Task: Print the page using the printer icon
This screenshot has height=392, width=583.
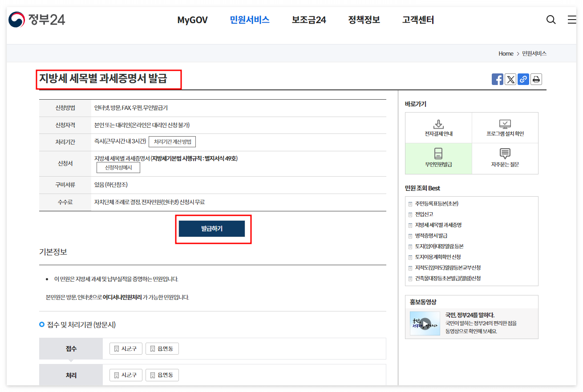Action: pos(536,79)
